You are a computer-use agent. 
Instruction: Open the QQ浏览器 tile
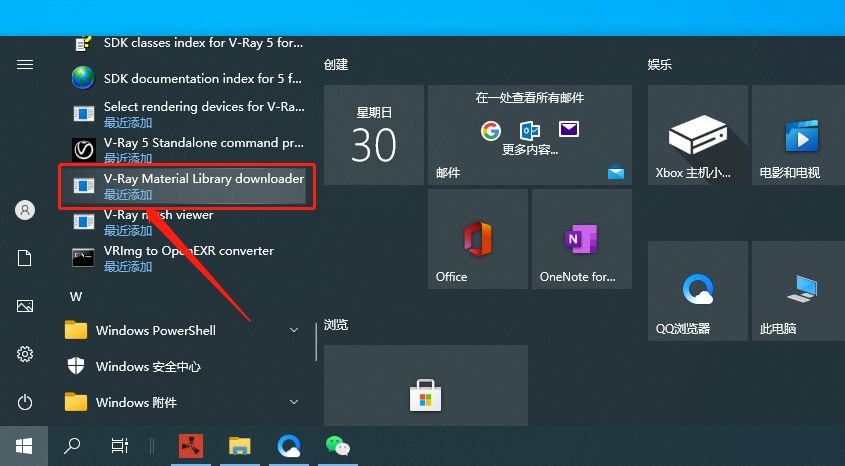coord(698,291)
